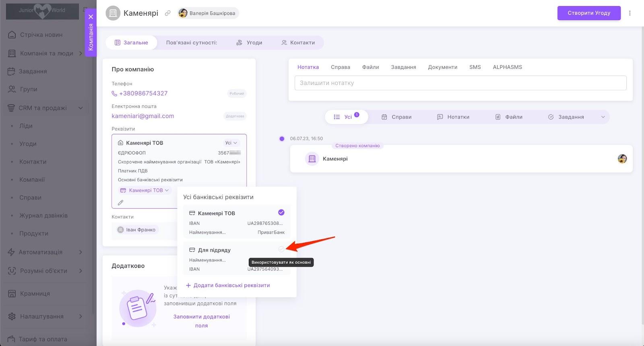This screenshot has width=644, height=346.
Task: Open the ALPHASMS tab
Action: pyautogui.click(x=507, y=67)
